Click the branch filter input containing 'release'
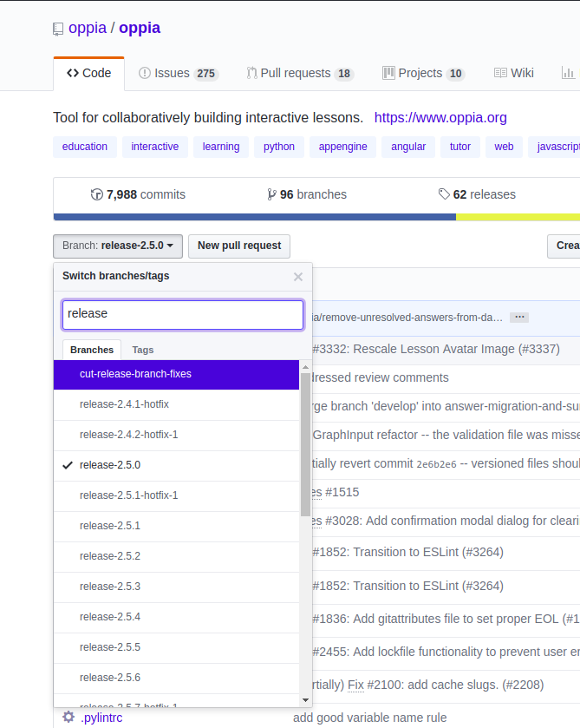Image resolution: width=580 pixels, height=728 pixels. pyautogui.click(x=183, y=315)
